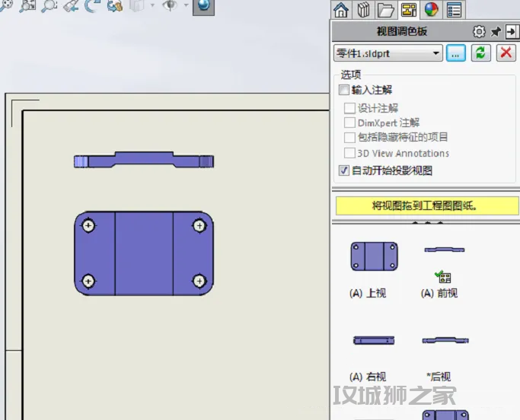Viewport: 520px width, 420px height.
Task: Toggle the 自动开始投影视图 checkbox
Action: pyautogui.click(x=344, y=170)
